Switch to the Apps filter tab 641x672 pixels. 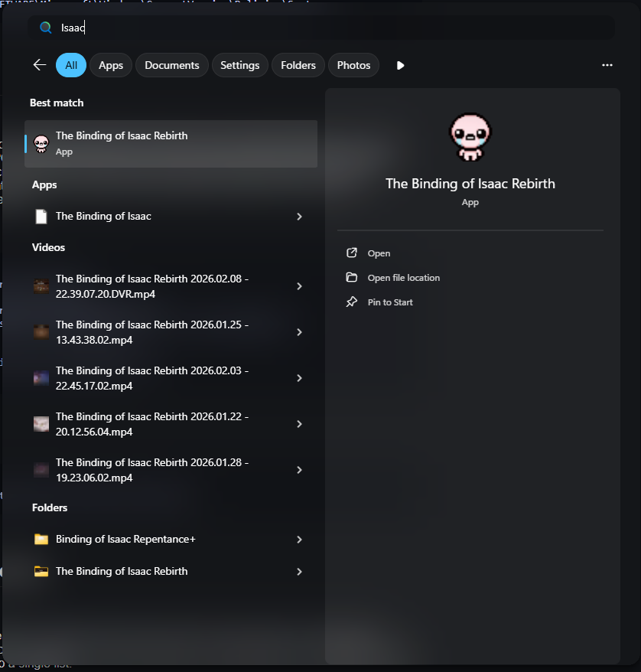pyautogui.click(x=111, y=65)
